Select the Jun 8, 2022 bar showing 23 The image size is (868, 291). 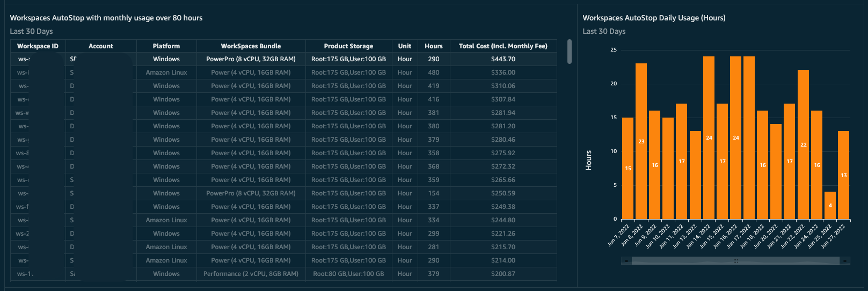[641, 141]
